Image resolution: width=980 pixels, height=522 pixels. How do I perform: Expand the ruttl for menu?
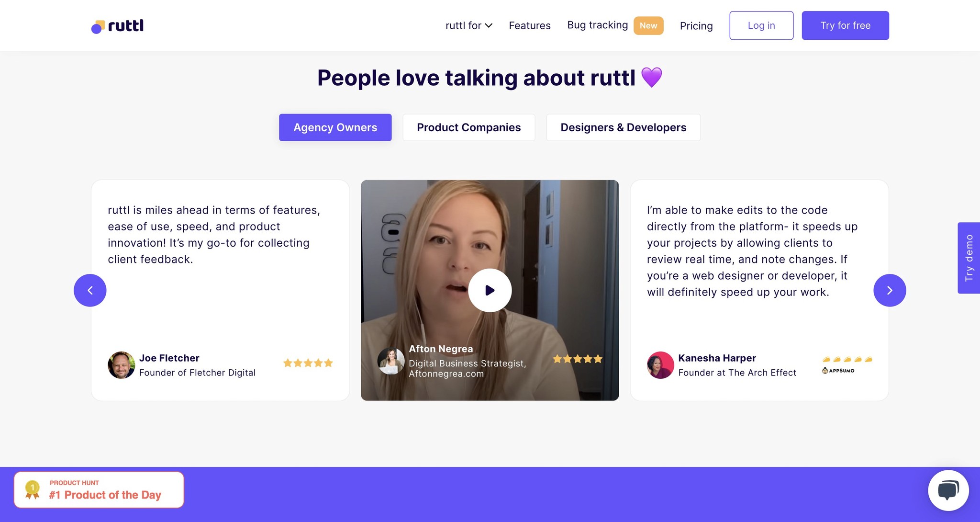pos(468,26)
